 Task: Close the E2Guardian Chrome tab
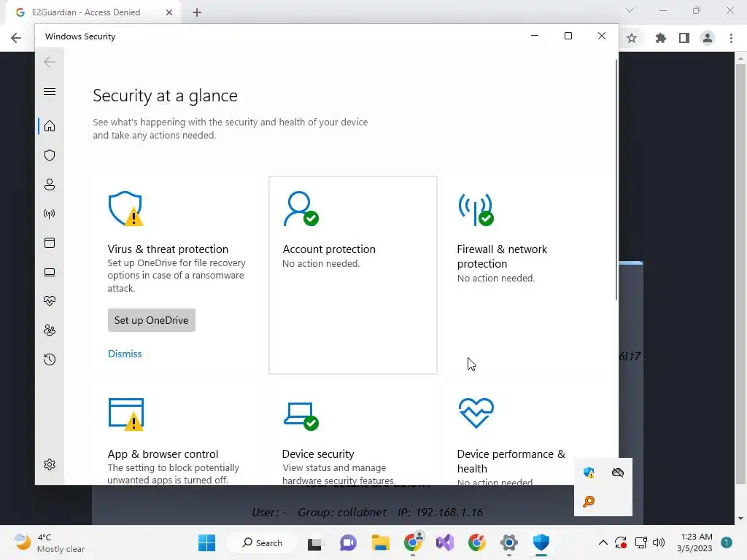click(x=169, y=12)
